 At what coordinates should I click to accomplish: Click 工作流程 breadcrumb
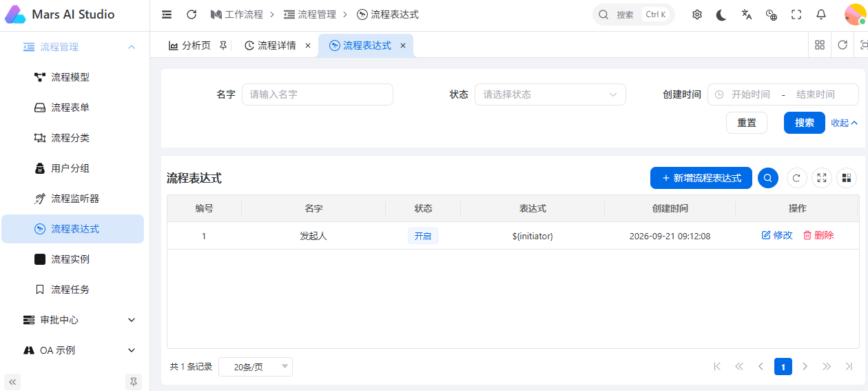[x=237, y=14]
